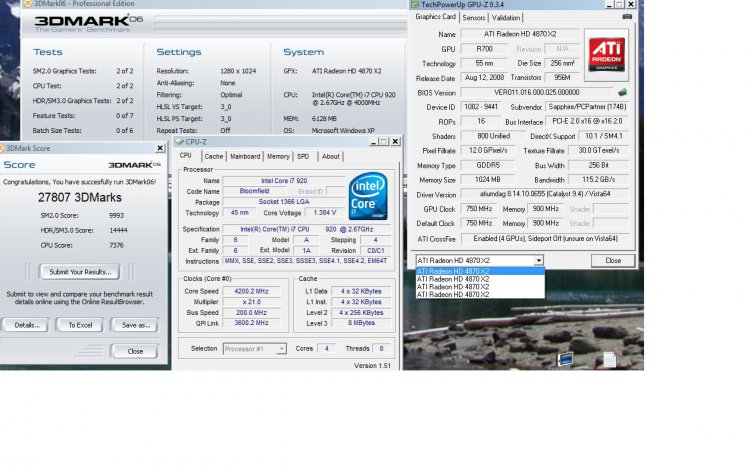
Task: Click the Multiplier value x 21.0
Action: click(x=252, y=302)
